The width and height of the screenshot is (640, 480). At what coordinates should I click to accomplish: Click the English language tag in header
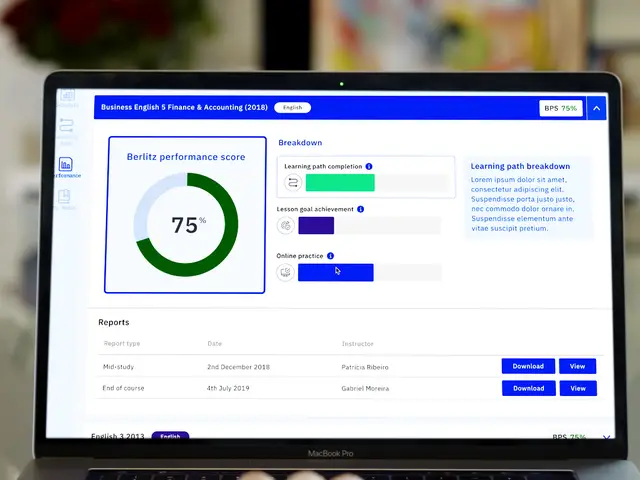point(292,107)
